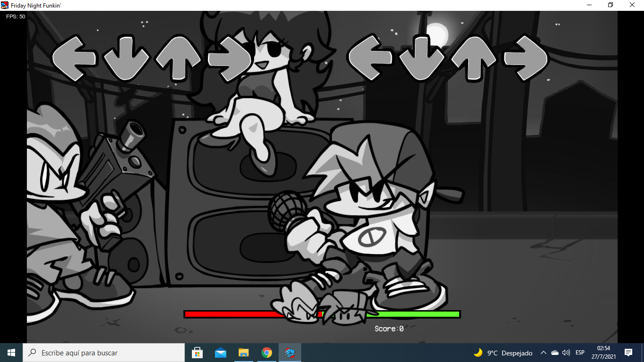Click the player's down arrow receptor
Screen dimensions: 644x362
point(421,58)
